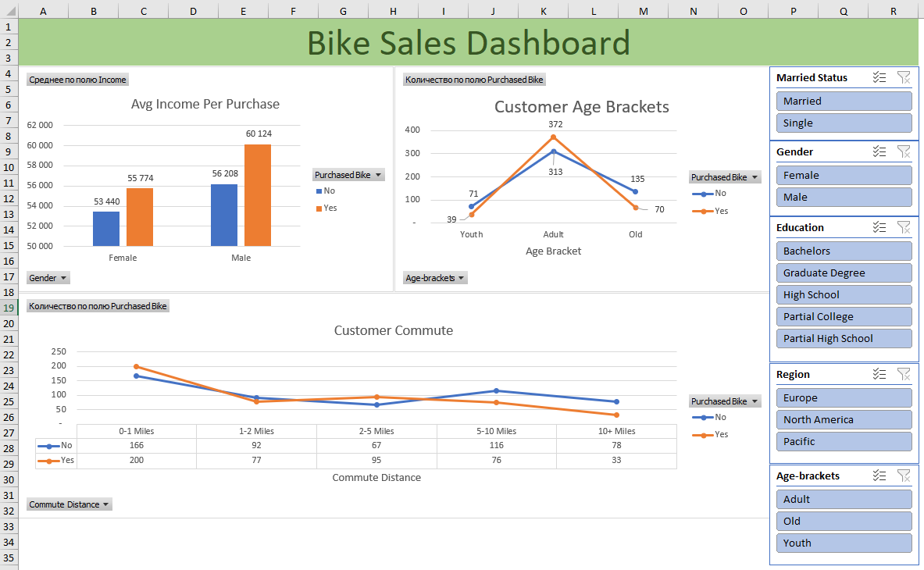The height and width of the screenshot is (570, 924).
Task: Select row header 19
Action: [9, 308]
